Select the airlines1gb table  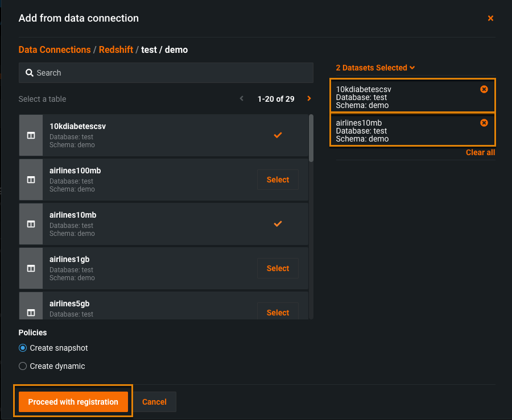[278, 268]
